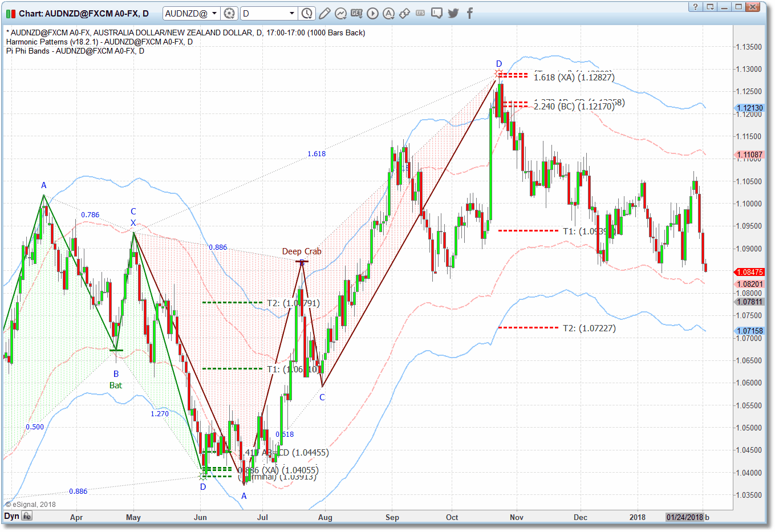Click the 01/24/2018 date marker

(x=685, y=517)
